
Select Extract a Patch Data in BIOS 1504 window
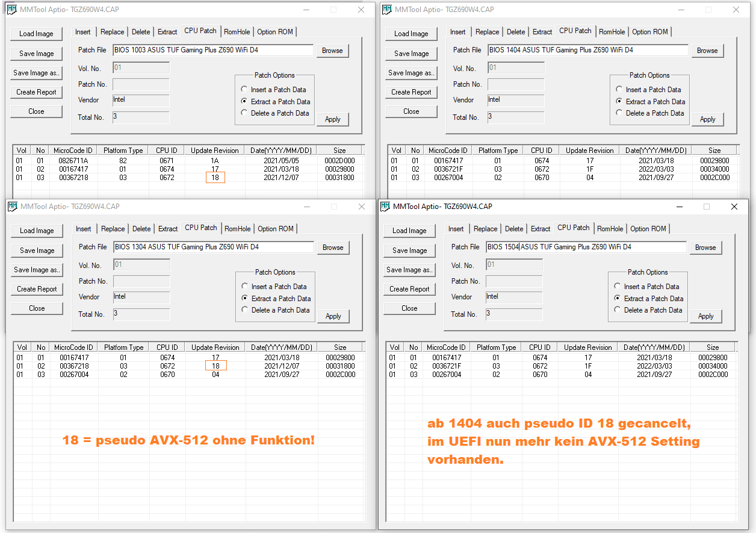[618, 299]
